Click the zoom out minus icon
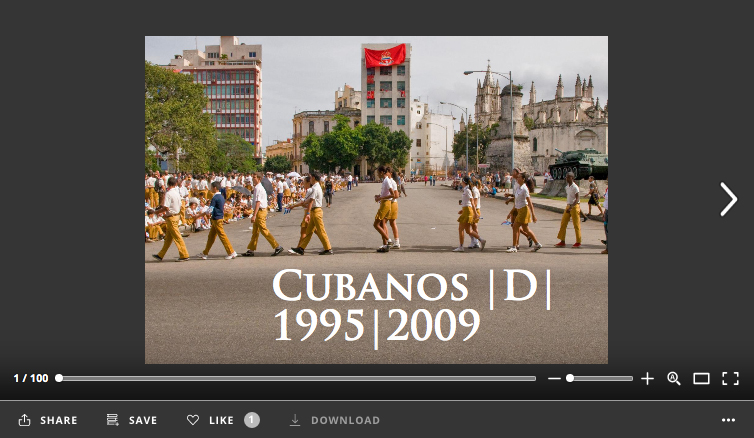This screenshot has height=438, width=754. pyautogui.click(x=554, y=379)
